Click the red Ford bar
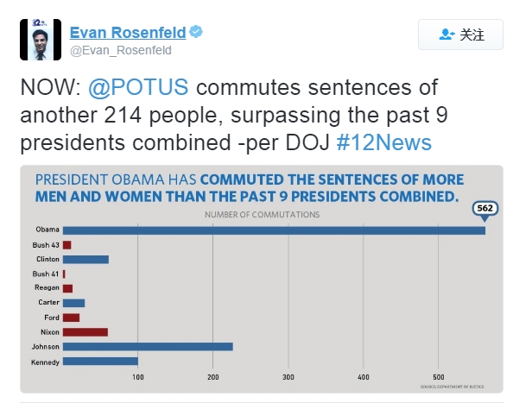Screen dimensions: 532x403 (x=71, y=318)
